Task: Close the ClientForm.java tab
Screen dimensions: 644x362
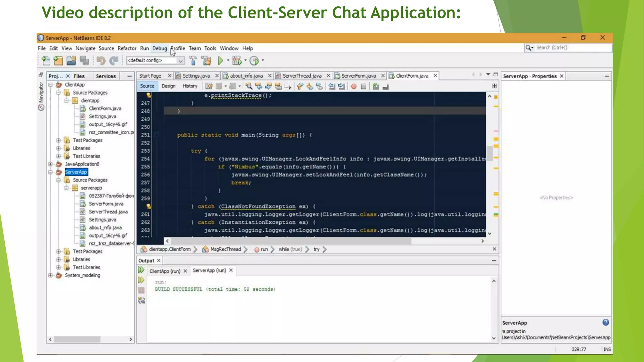Action: (435, 76)
